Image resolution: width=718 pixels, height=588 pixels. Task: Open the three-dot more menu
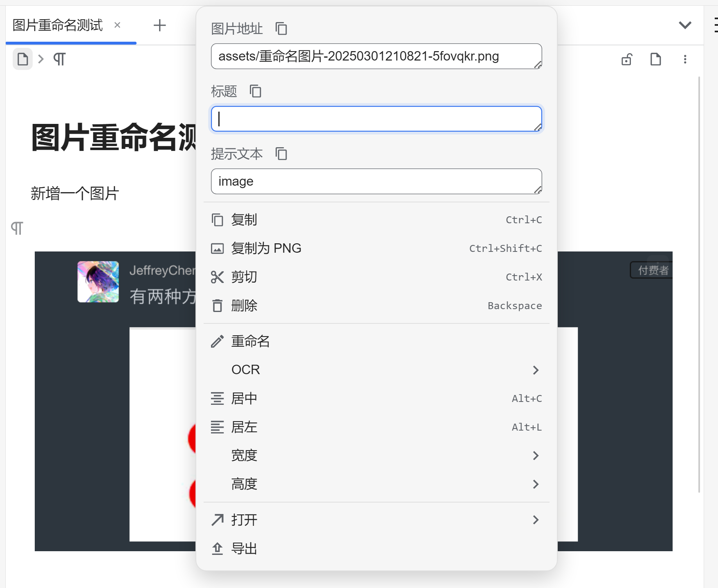685,59
